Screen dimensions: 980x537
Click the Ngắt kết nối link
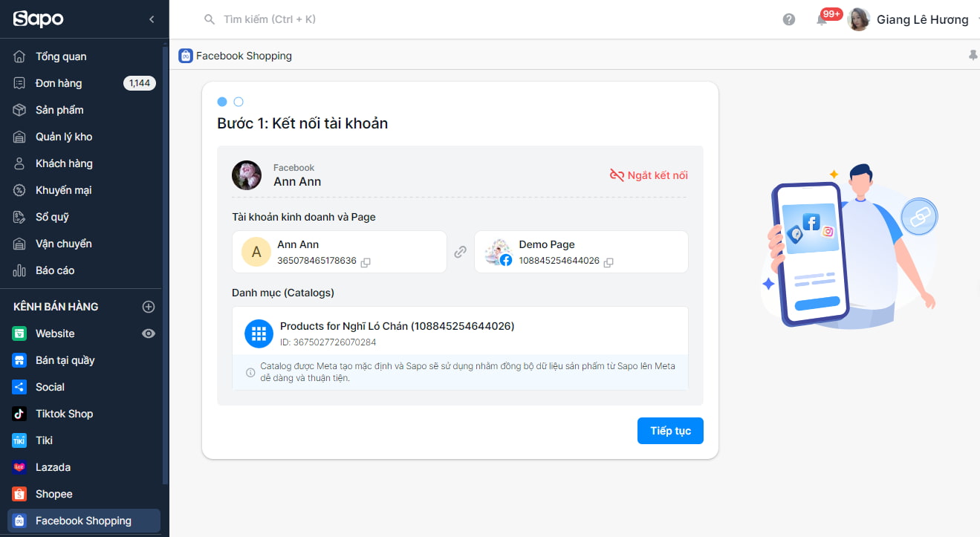(x=650, y=175)
